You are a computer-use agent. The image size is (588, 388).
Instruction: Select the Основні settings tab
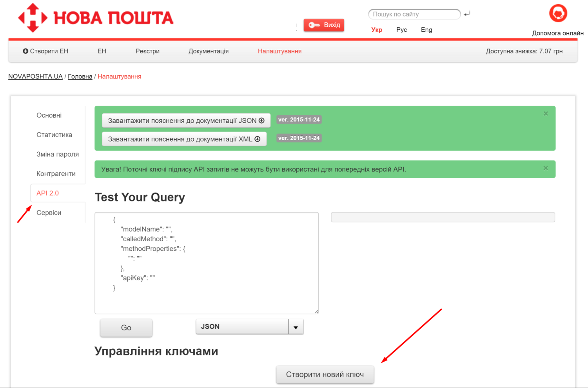[x=49, y=115]
